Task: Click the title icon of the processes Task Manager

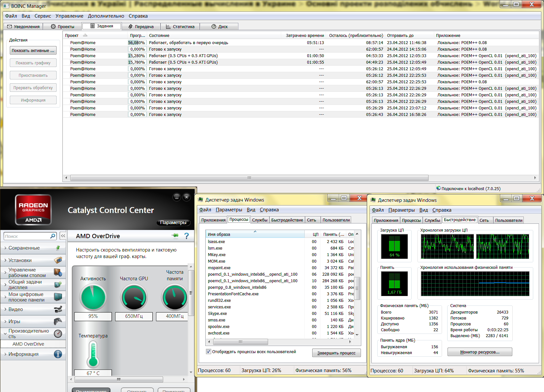Action: (201, 200)
